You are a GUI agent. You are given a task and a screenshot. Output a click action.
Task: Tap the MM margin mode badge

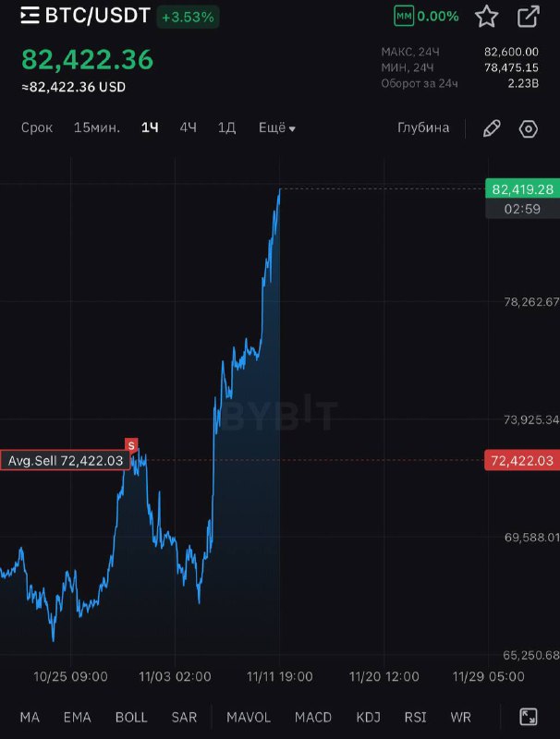[x=404, y=16]
